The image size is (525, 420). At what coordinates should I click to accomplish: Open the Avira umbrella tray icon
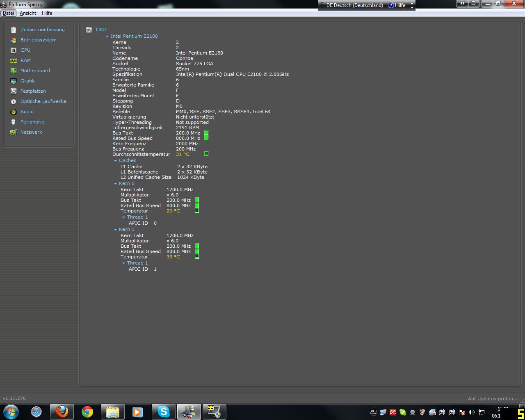pyautogui.click(x=393, y=412)
